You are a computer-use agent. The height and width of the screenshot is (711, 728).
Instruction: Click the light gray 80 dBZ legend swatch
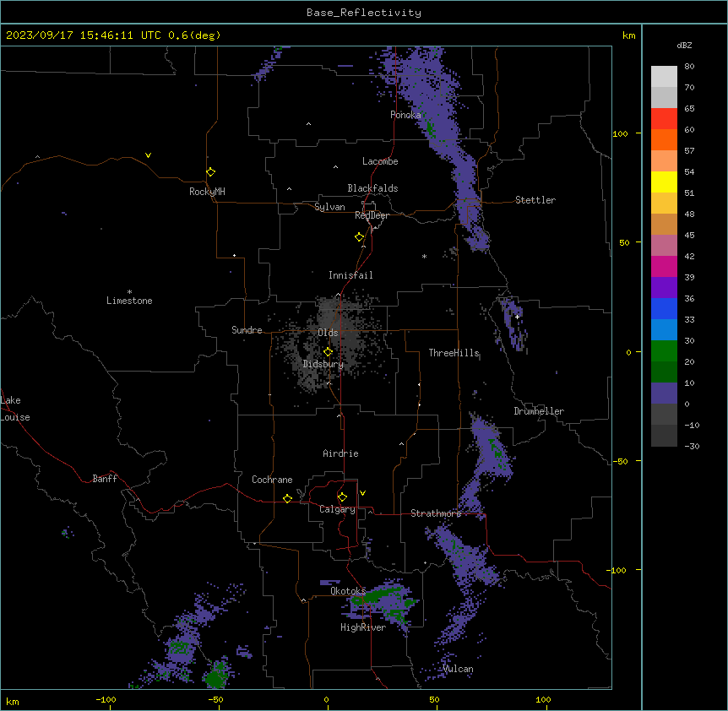664,77
